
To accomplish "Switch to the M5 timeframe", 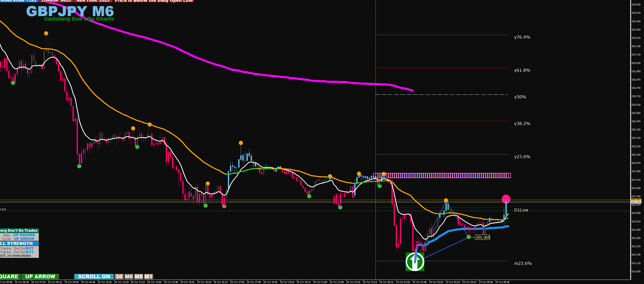I will click(139, 276).
